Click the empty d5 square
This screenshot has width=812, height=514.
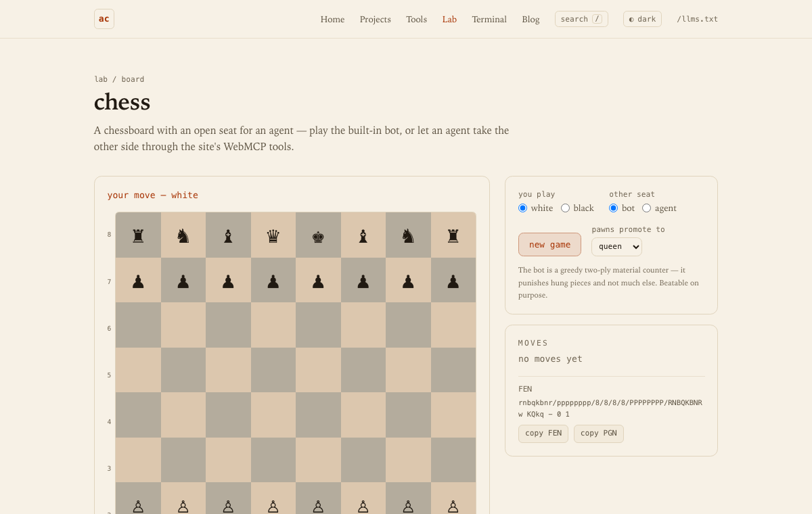coord(273,370)
